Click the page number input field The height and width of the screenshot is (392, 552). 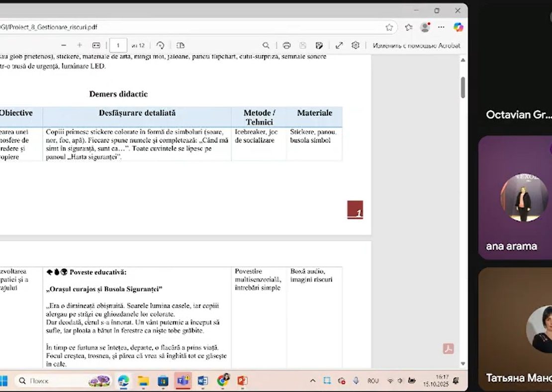118,45
